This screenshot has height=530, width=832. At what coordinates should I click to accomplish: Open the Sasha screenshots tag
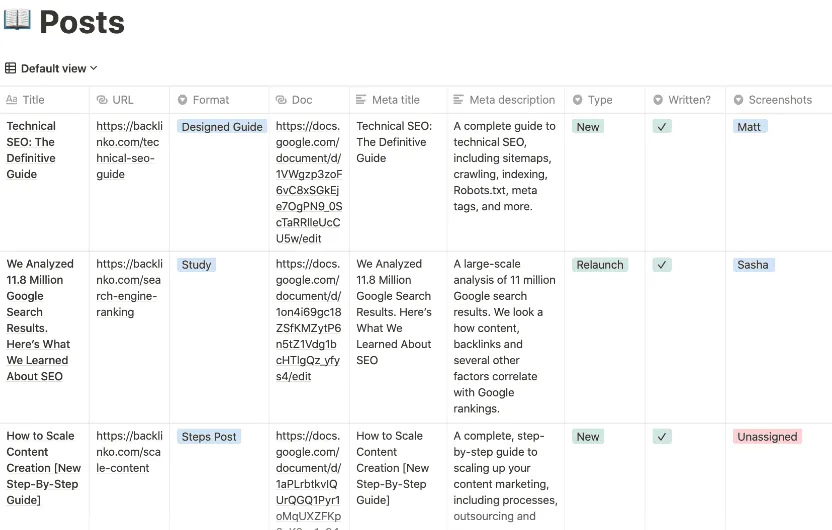[x=753, y=265]
